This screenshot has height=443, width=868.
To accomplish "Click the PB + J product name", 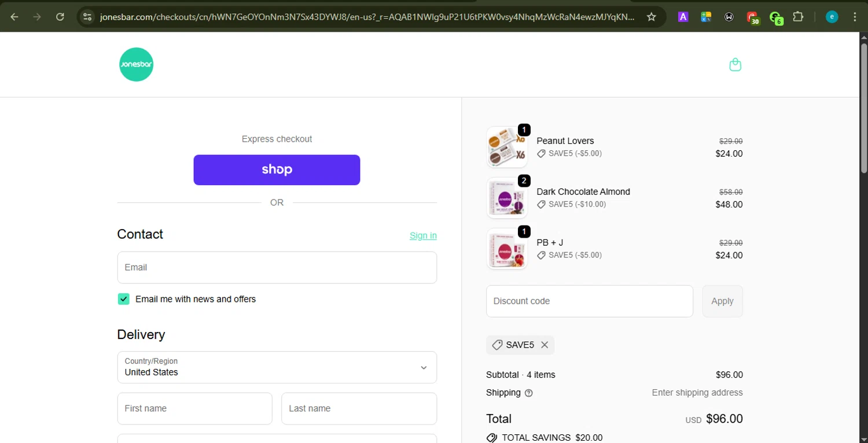I will [550, 242].
